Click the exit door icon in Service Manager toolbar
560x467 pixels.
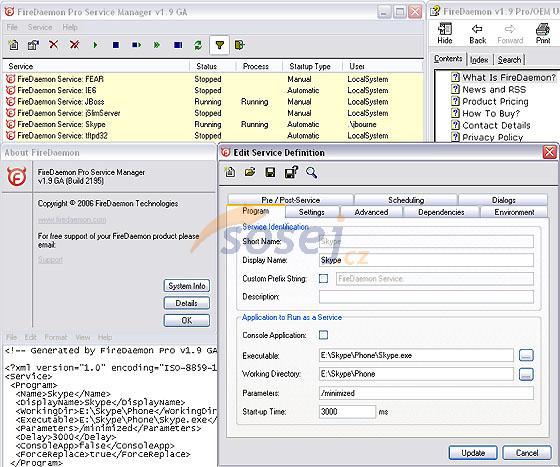(x=239, y=45)
